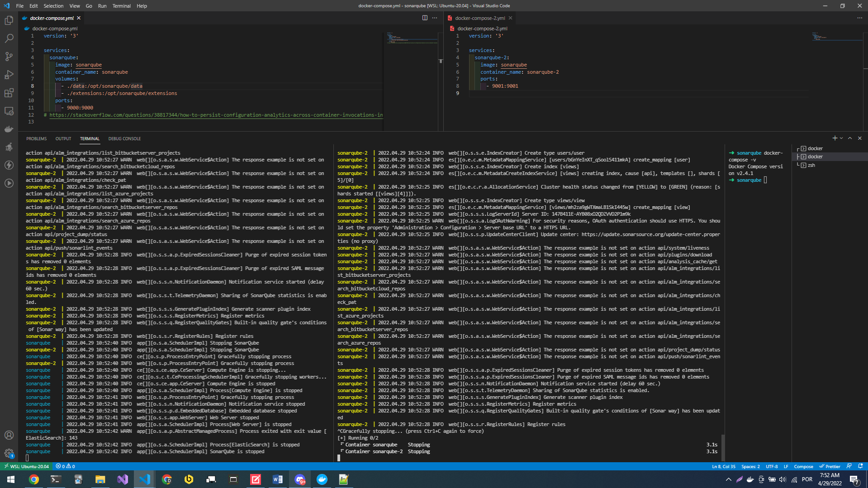This screenshot has height=488, width=868.
Task: Place cursor on '9001:9001' port line
Action: pos(505,86)
